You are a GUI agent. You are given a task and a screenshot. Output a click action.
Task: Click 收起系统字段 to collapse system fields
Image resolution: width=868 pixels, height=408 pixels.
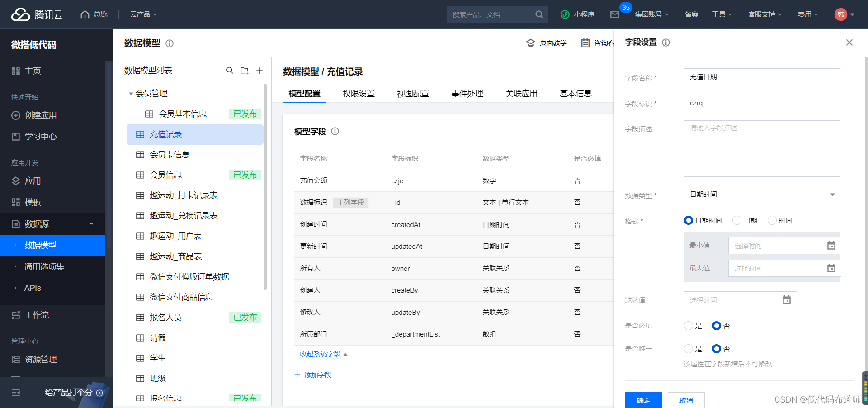point(324,354)
